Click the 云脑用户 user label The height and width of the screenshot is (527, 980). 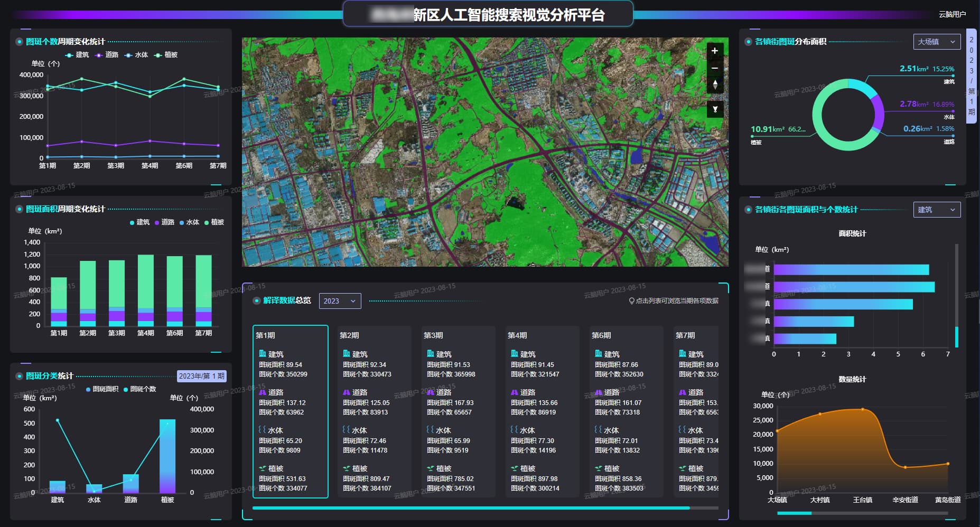952,14
